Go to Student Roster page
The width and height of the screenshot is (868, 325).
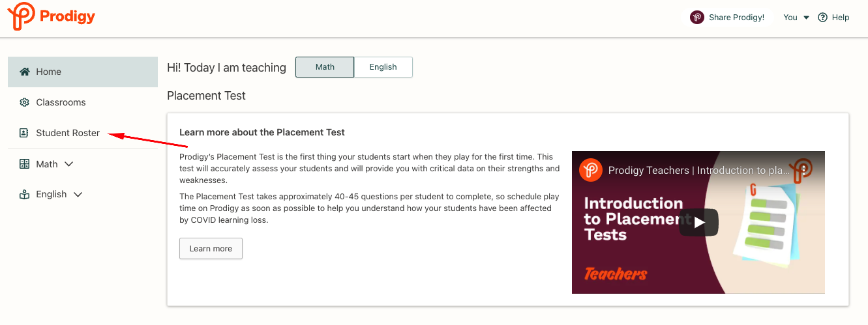68,133
